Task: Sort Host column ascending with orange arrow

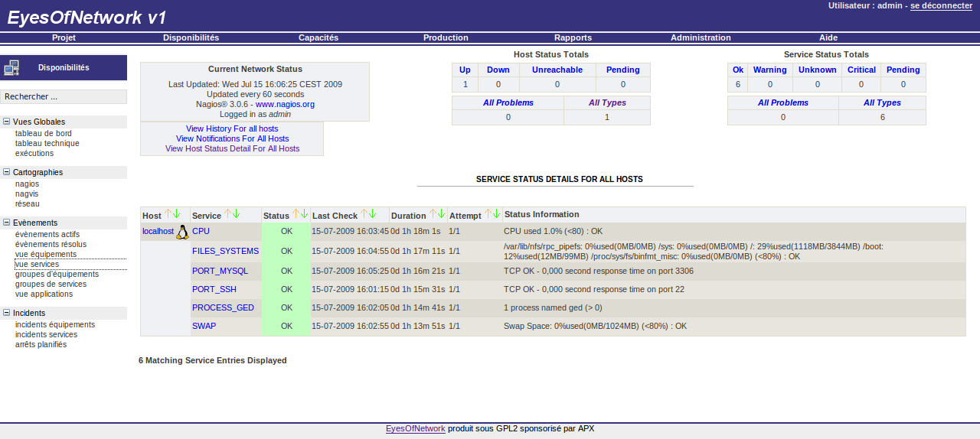Action: pos(168,215)
